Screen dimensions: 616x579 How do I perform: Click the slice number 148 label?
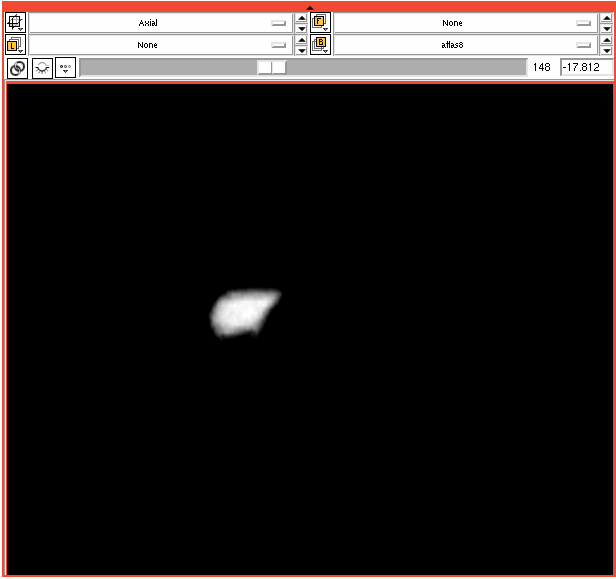pyautogui.click(x=541, y=67)
